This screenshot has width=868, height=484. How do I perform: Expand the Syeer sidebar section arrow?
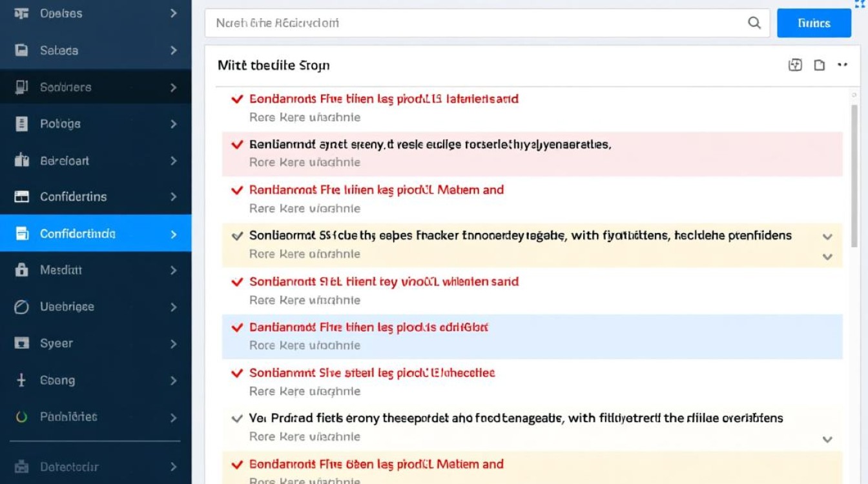coord(173,344)
